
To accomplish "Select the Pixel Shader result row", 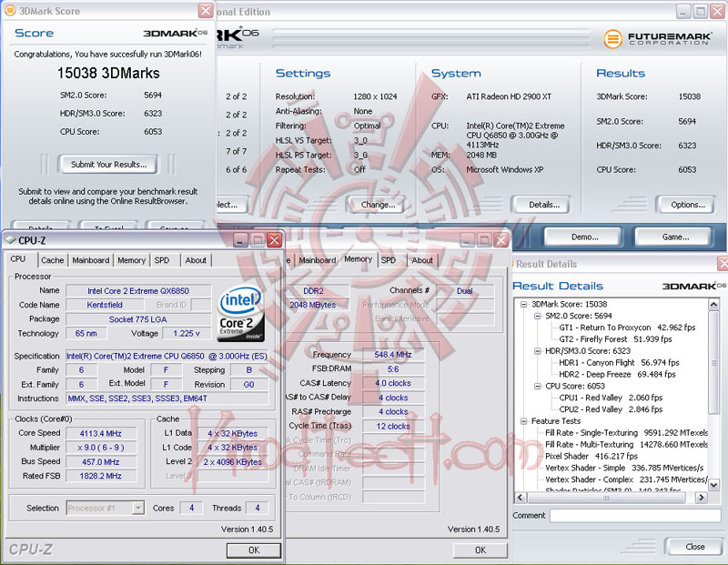I will click(x=591, y=457).
